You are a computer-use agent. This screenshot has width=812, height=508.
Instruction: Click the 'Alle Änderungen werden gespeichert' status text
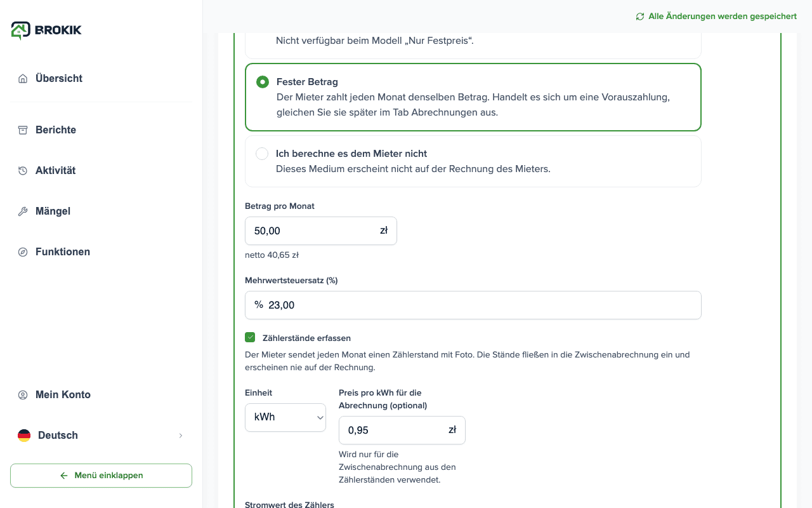click(723, 17)
